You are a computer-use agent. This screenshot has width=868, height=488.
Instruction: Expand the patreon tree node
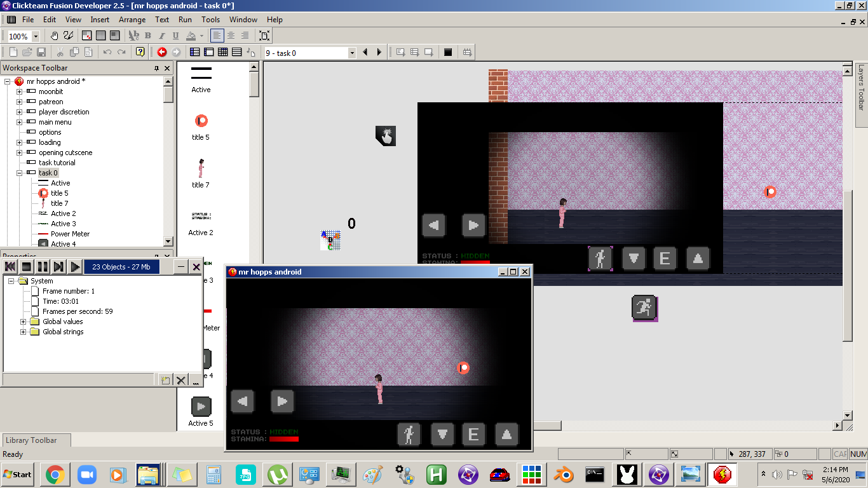pyautogui.click(x=19, y=102)
